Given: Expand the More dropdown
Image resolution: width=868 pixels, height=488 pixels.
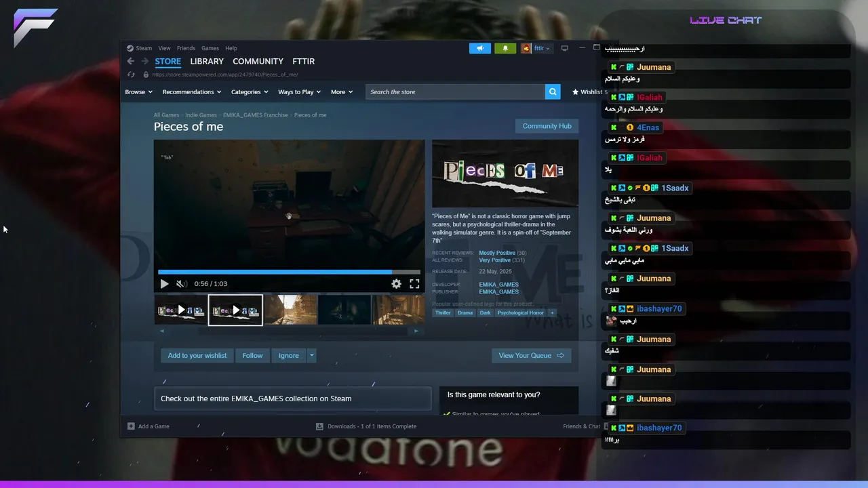Looking at the screenshot, I should pyautogui.click(x=342, y=91).
